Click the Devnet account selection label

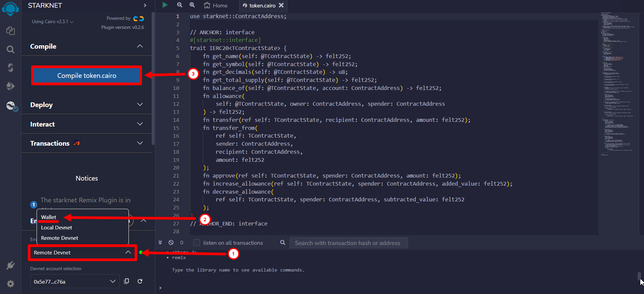pyautogui.click(x=56, y=268)
